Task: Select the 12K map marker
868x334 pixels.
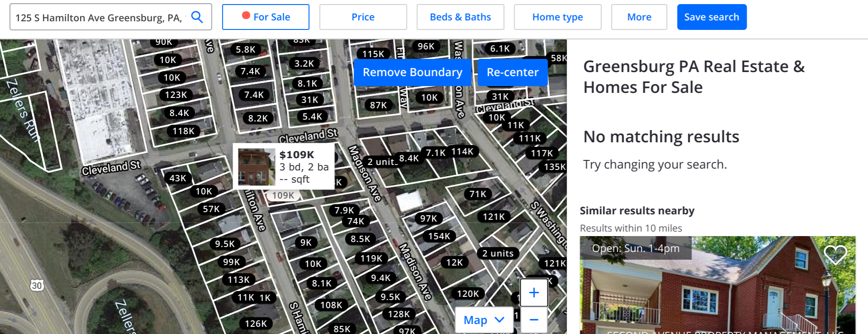Action: click(455, 262)
